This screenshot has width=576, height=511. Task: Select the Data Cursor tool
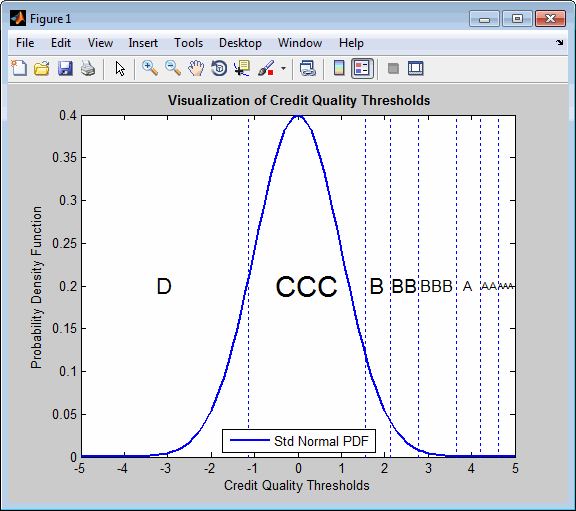click(x=242, y=68)
